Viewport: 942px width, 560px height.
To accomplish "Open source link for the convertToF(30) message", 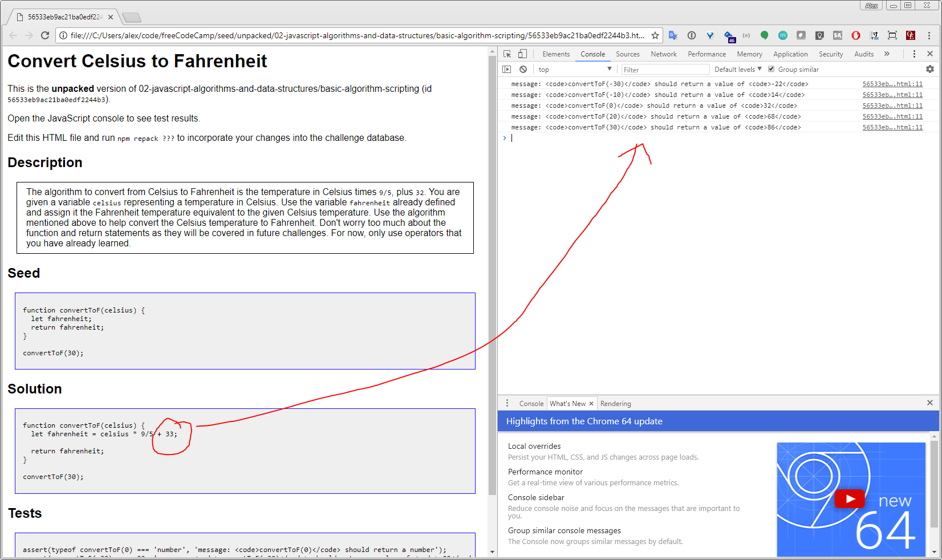I will pos(892,127).
